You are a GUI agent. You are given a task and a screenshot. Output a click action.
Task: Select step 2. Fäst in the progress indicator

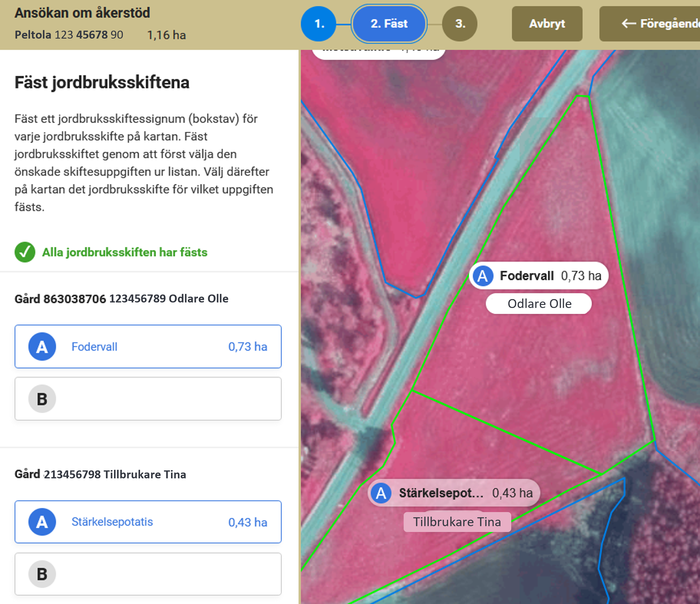point(389,24)
